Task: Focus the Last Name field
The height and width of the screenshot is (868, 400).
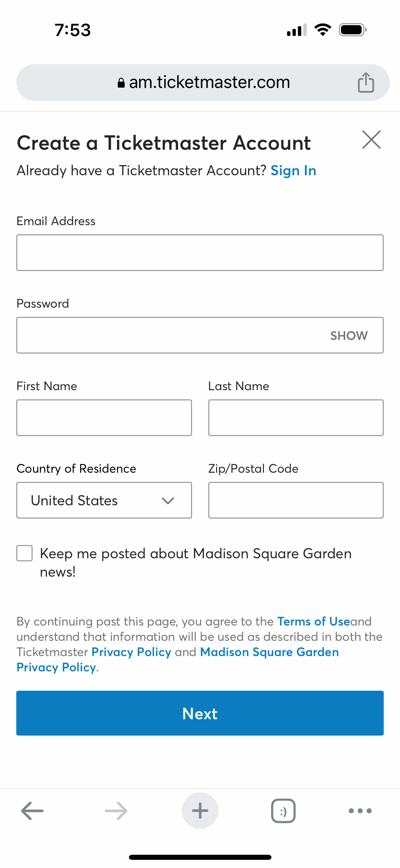Action: [x=296, y=418]
